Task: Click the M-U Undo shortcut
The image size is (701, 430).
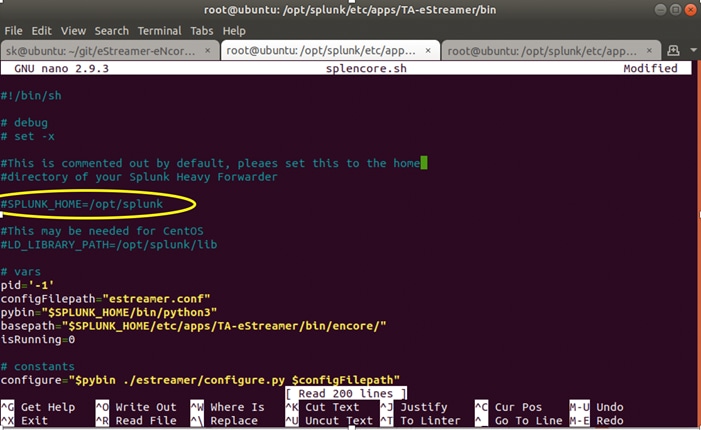Action: (x=596, y=407)
